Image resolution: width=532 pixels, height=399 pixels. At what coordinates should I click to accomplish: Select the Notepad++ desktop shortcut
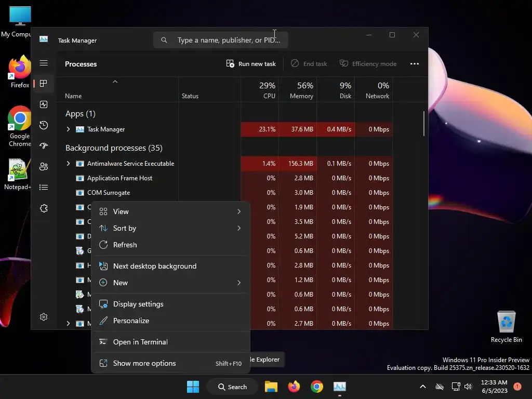[x=18, y=174]
